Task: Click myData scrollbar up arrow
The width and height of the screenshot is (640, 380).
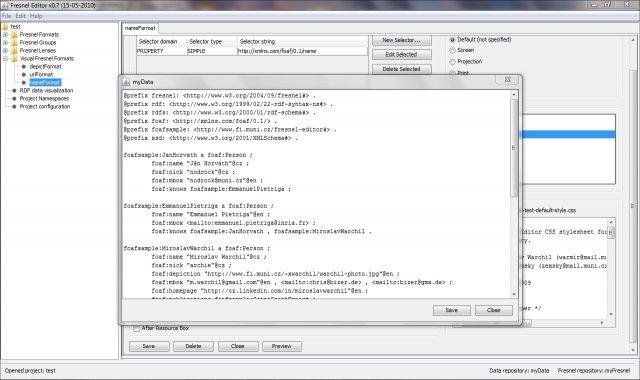Action: [x=514, y=94]
